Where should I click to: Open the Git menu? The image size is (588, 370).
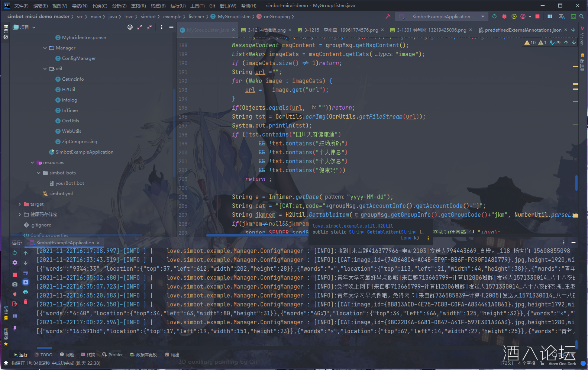coord(212,6)
